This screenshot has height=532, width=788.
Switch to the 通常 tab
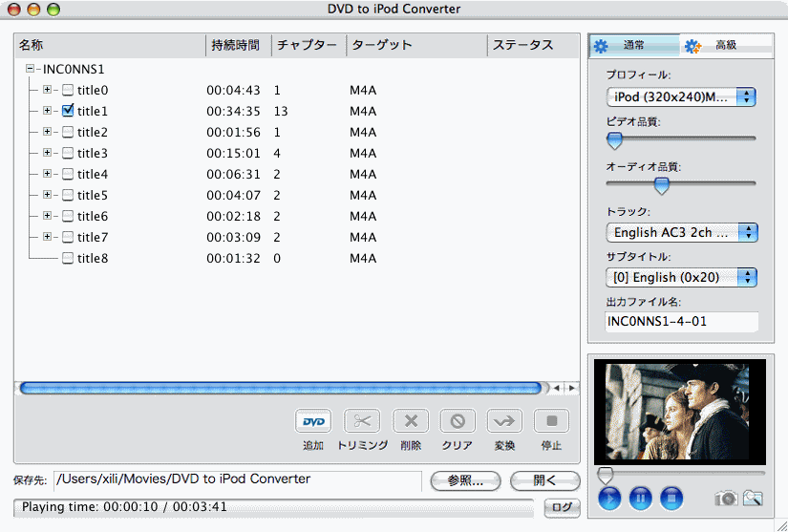634,46
